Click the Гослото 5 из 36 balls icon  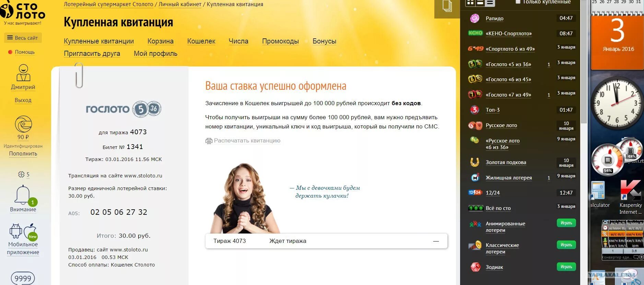click(x=475, y=64)
